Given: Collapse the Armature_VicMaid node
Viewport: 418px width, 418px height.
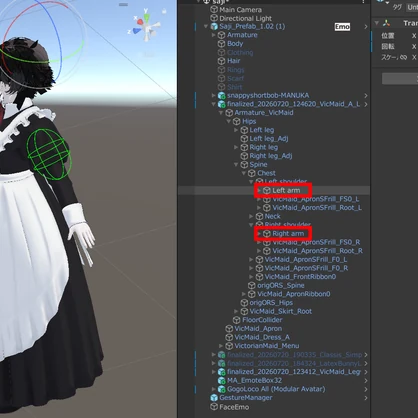Looking at the screenshot, I should 221,113.
